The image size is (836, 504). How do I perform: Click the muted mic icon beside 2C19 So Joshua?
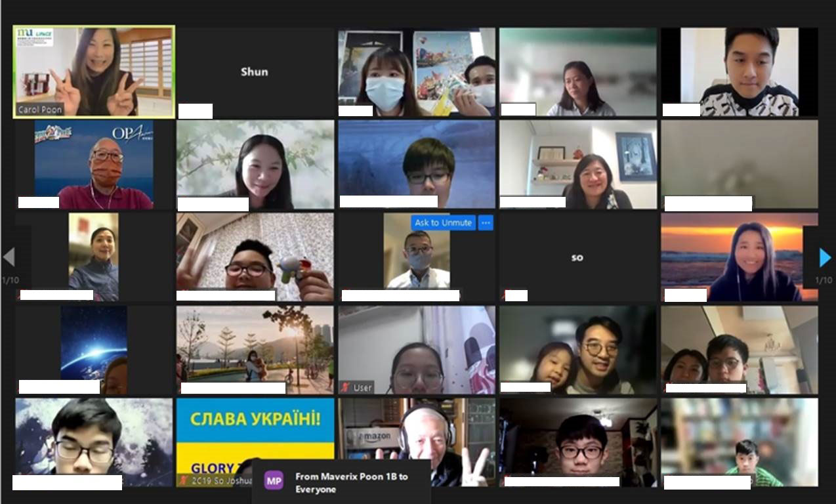click(x=183, y=480)
